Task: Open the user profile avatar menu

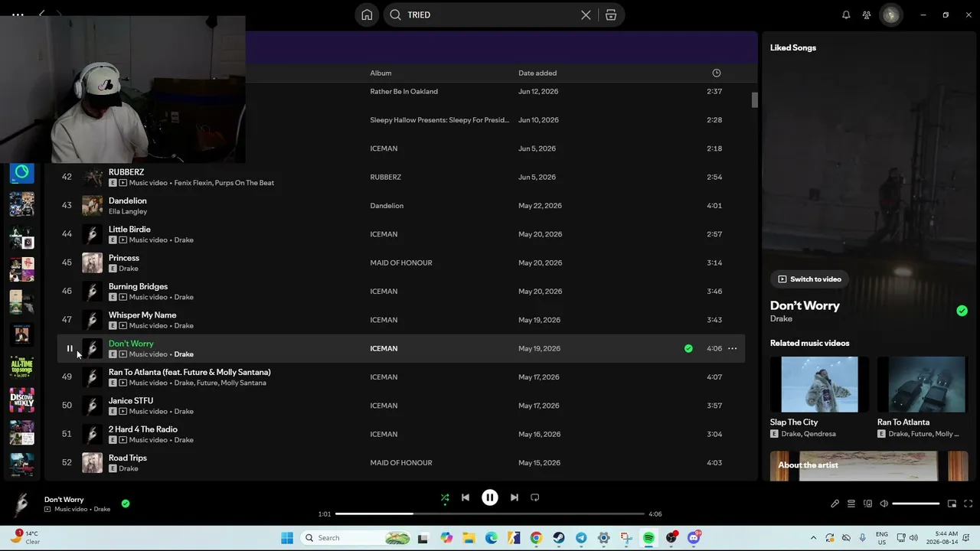Action: tap(890, 15)
